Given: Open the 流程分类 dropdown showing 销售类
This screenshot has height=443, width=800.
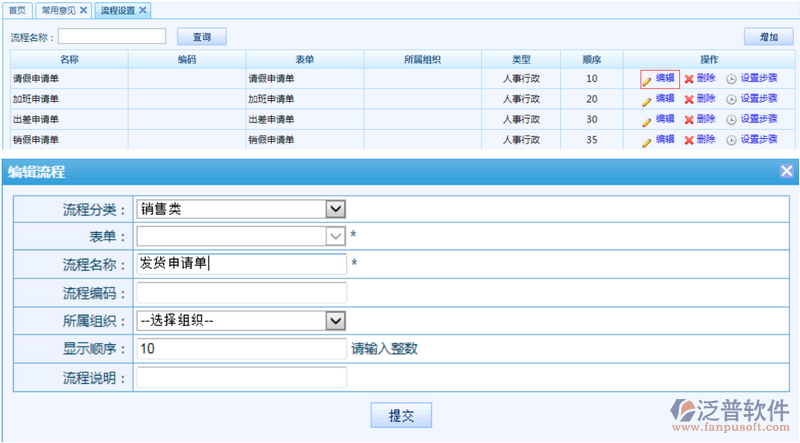Looking at the screenshot, I should [x=336, y=209].
